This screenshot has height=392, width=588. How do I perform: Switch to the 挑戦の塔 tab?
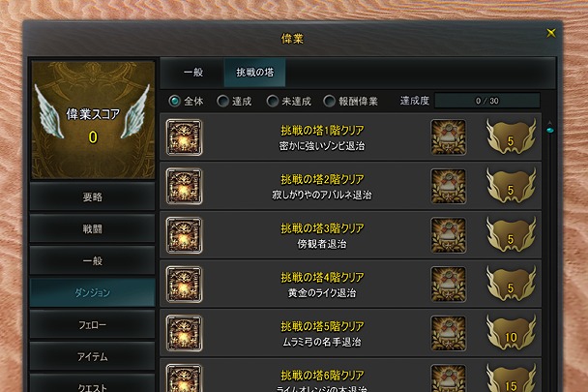coord(254,72)
